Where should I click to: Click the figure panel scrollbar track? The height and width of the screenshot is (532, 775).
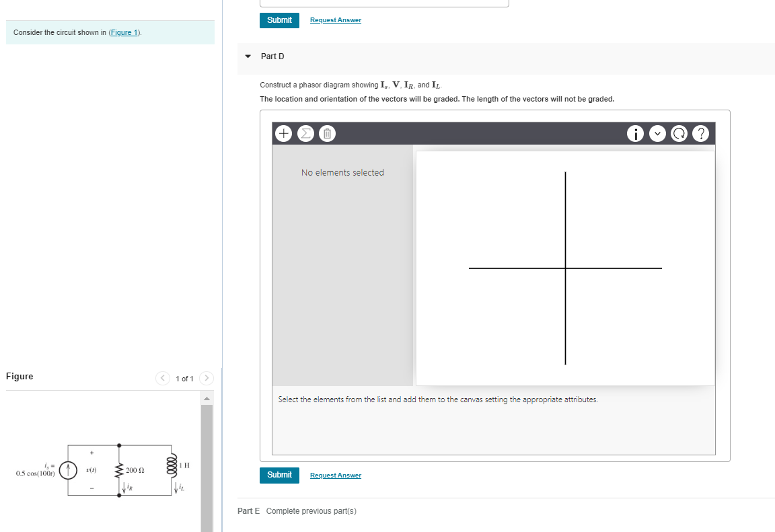coord(207,468)
